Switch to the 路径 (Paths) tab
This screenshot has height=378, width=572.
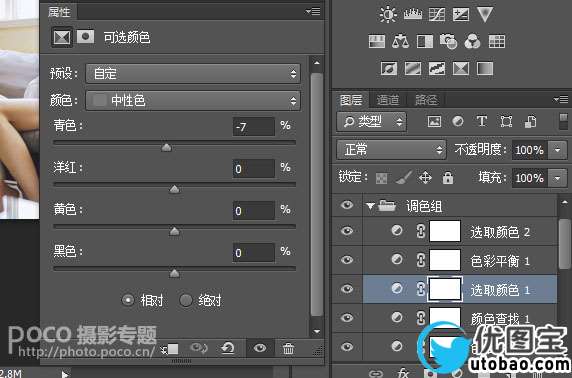426,100
